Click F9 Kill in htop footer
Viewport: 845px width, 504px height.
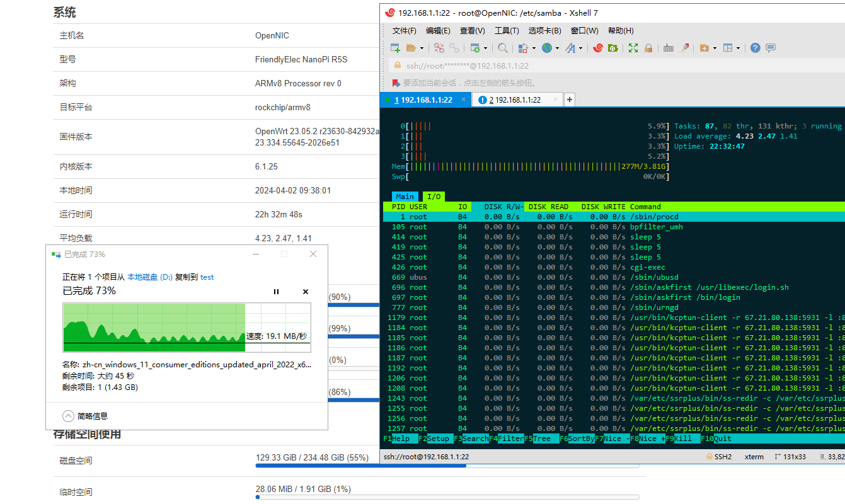[x=682, y=438]
